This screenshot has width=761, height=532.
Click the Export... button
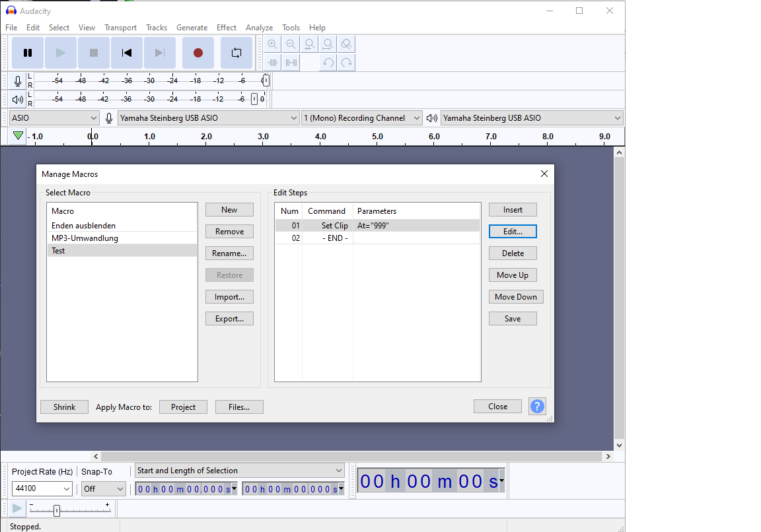(230, 319)
